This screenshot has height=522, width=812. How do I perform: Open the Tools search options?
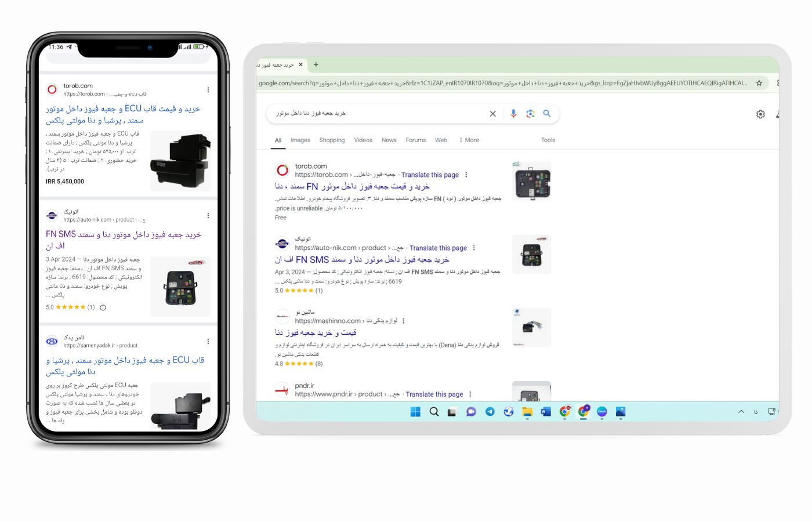pyautogui.click(x=548, y=140)
